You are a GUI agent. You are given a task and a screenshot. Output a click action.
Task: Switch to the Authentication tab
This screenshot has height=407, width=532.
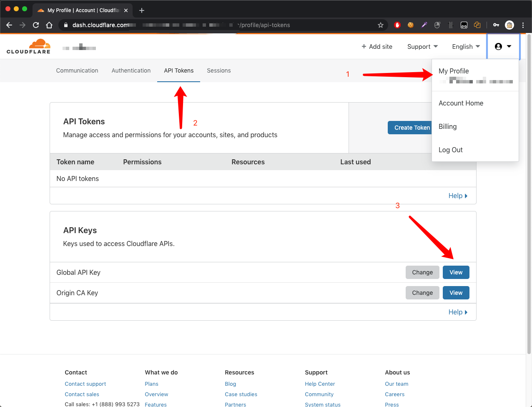tap(131, 70)
